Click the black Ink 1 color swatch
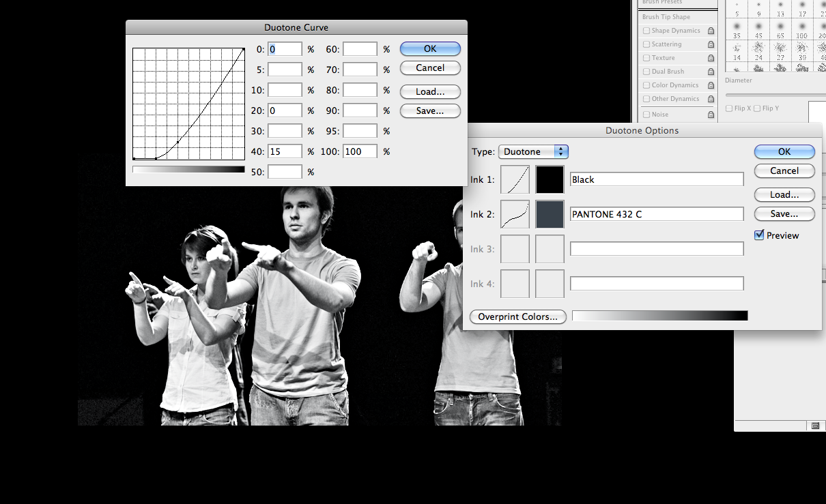The height and width of the screenshot is (504, 826). pos(550,179)
